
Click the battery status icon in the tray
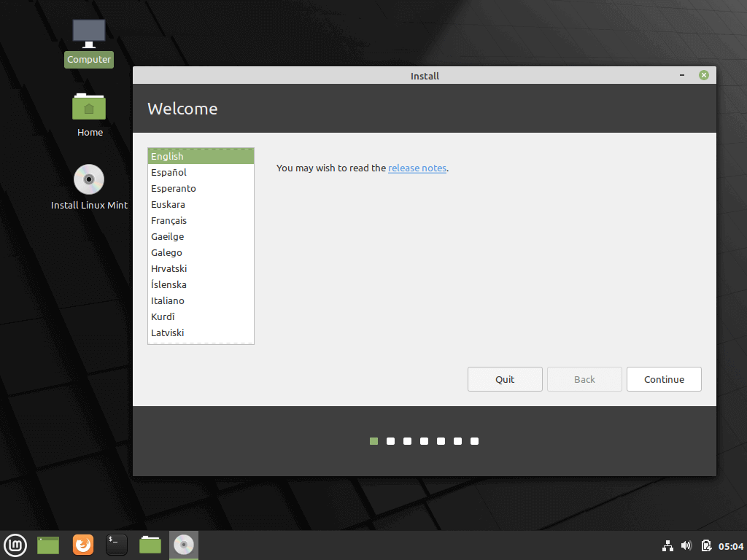[x=706, y=545]
